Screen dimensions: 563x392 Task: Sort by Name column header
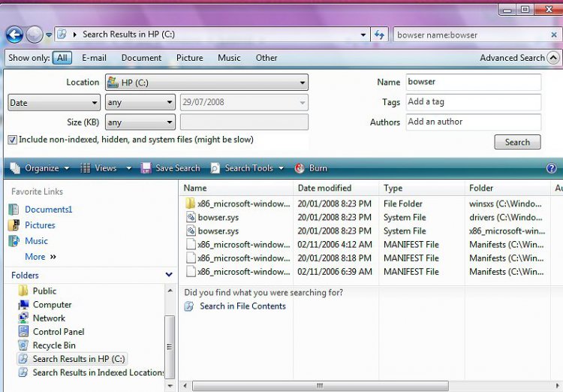point(236,188)
